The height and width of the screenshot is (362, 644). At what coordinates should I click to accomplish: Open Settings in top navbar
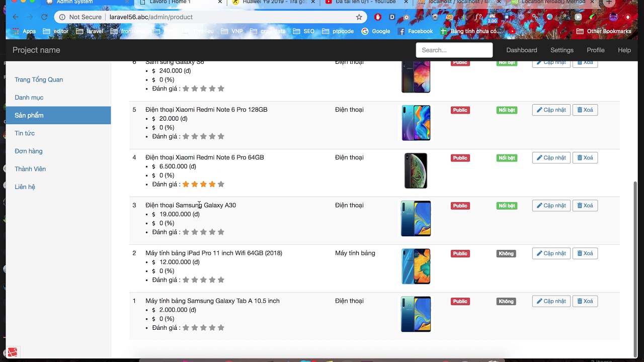pos(562,50)
